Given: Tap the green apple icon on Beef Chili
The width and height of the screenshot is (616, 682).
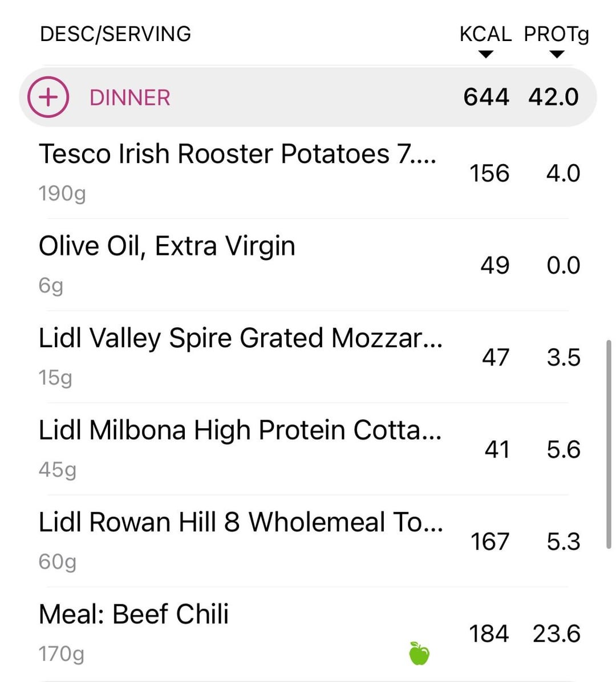Looking at the screenshot, I should coord(419,653).
